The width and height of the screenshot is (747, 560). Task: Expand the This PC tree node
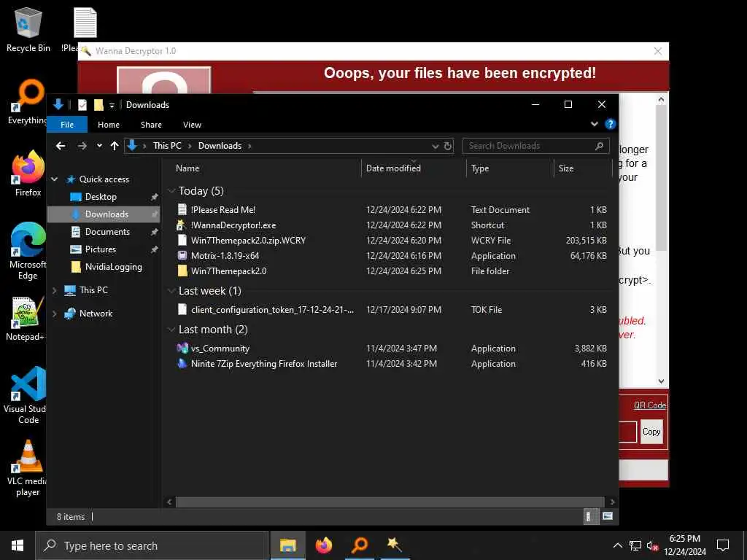click(54, 290)
